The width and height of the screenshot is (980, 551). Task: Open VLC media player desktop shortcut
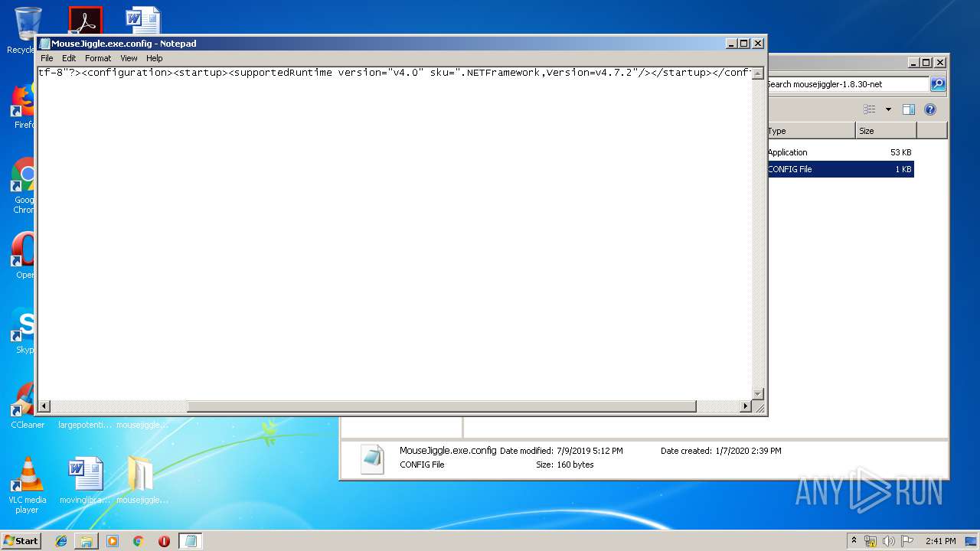28,485
